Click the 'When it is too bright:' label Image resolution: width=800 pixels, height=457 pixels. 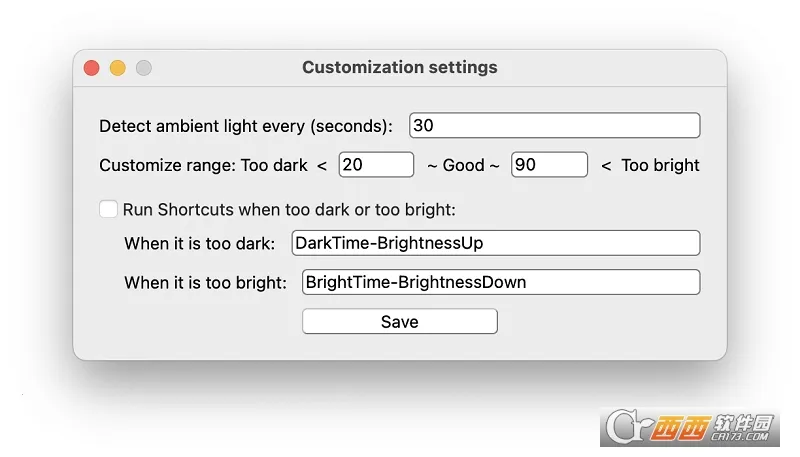[205, 283]
